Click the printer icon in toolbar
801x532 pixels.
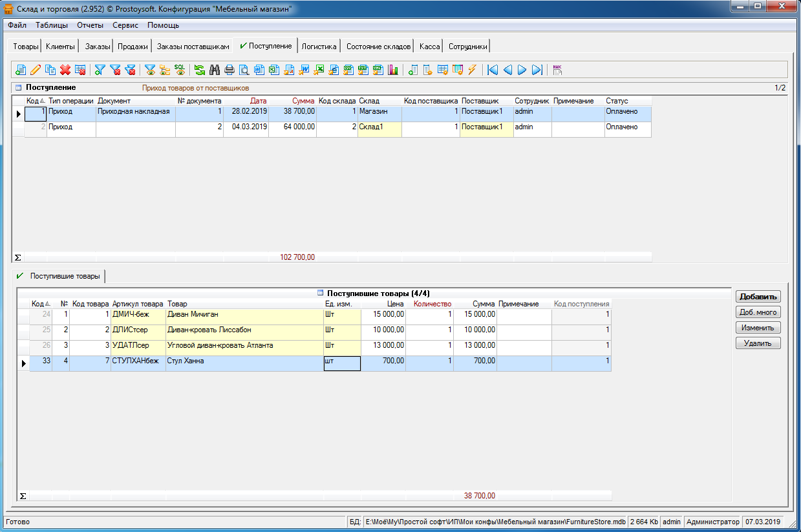pos(230,70)
